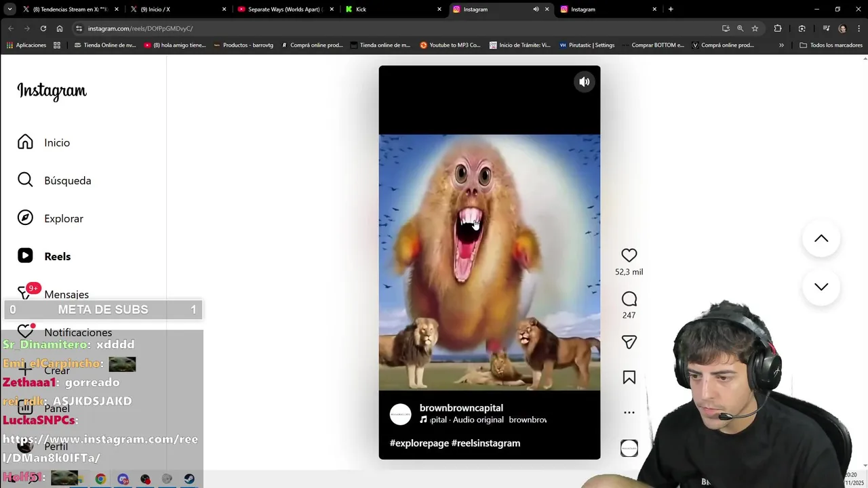868x488 pixels.
Task: Click the browser home button
Action: click(60, 28)
